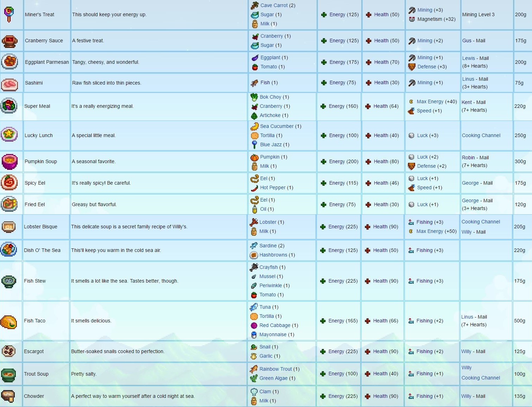Click the Hashbrowns ingredient icon

coord(254,255)
